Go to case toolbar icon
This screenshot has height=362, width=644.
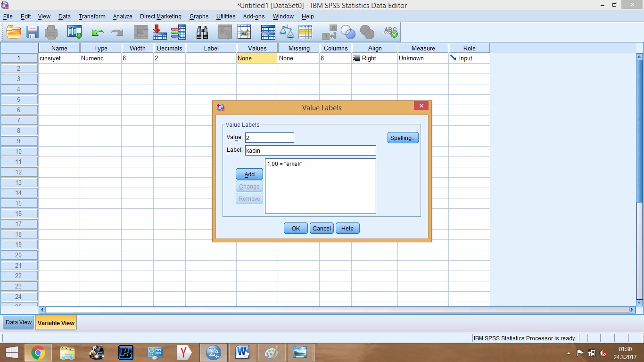[x=141, y=32]
